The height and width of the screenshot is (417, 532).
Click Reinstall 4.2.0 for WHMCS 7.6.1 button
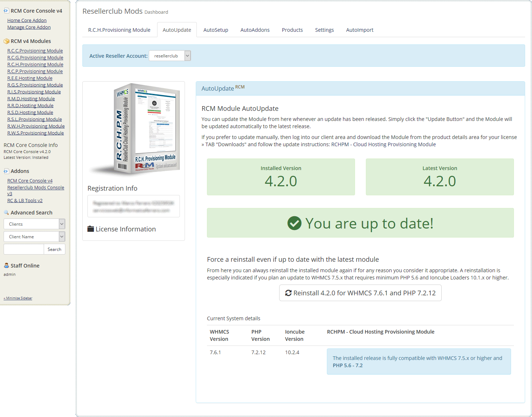click(360, 293)
